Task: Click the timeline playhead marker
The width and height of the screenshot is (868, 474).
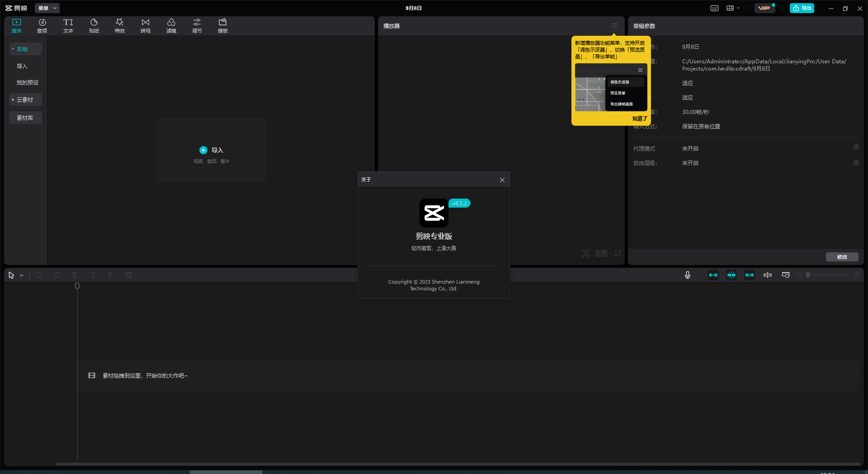Action: (x=77, y=286)
